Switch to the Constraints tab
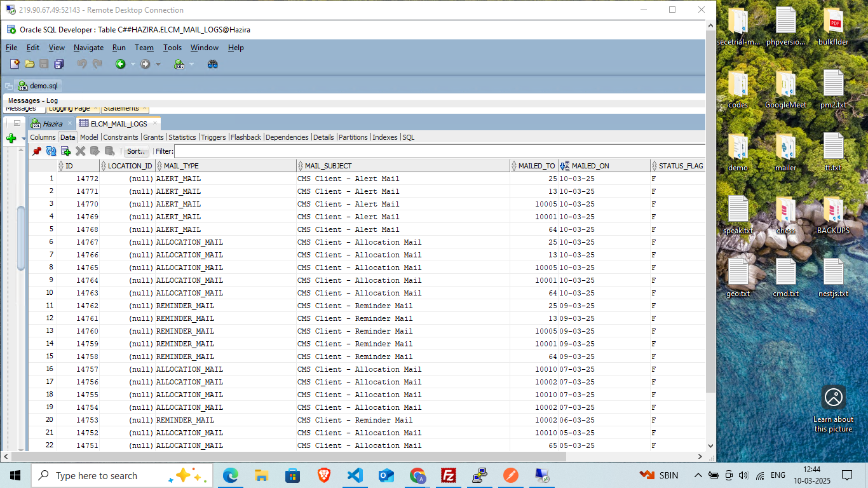Screen dimensions: 868x488 121,137
